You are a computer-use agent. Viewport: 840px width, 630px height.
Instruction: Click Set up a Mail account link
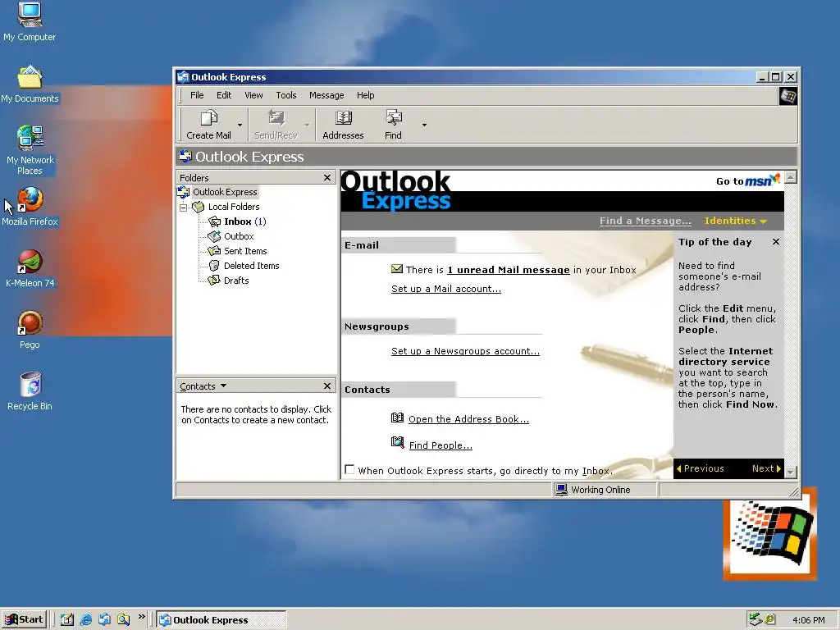click(x=446, y=289)
